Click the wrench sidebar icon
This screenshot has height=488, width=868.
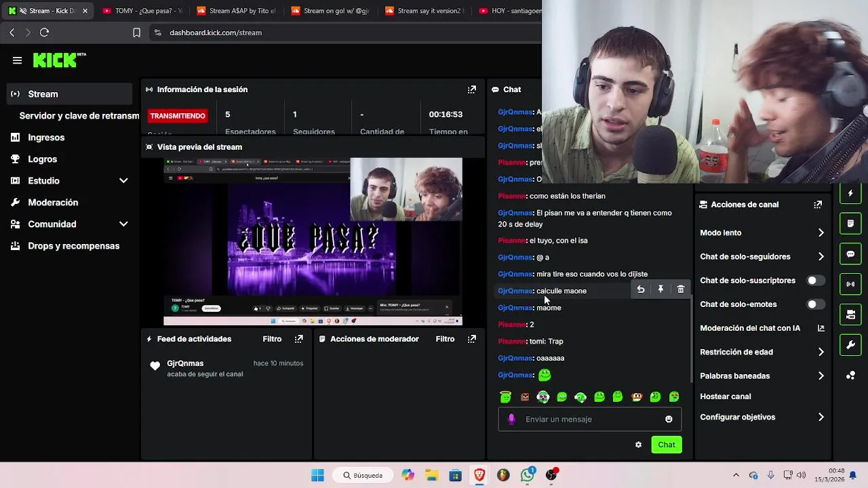pos(850,345)
